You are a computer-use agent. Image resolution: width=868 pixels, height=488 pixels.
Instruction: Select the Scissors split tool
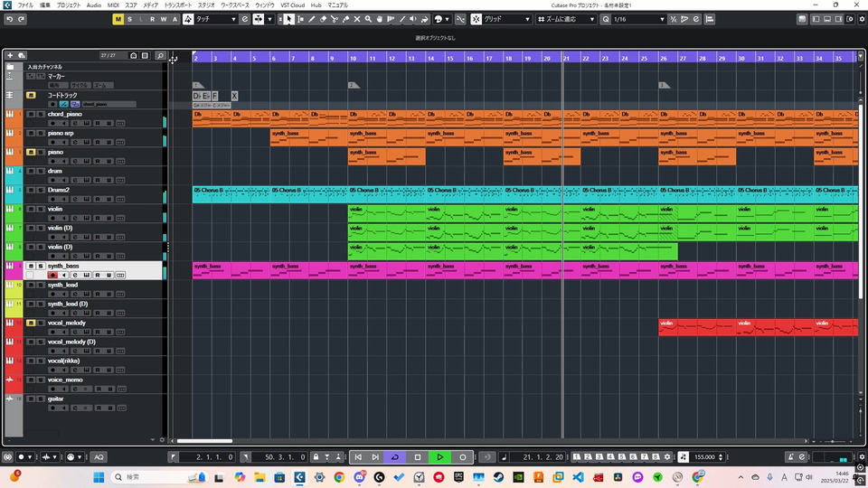pyautogui.click(x=335, y=19)
